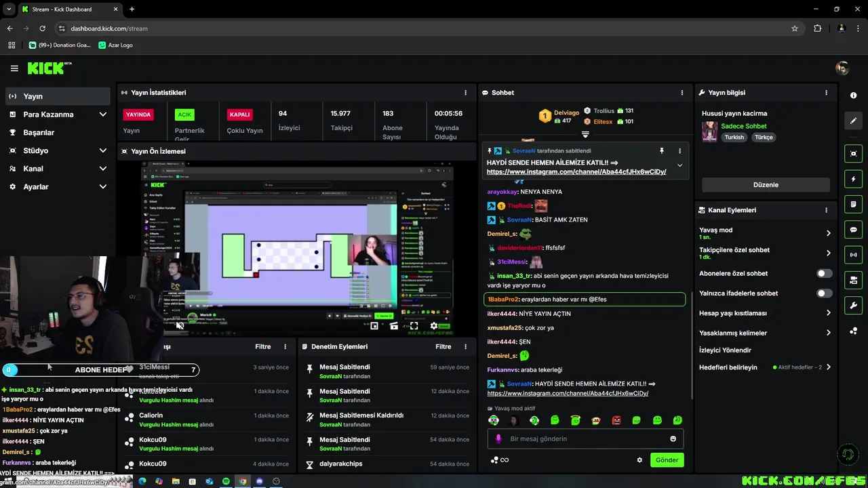
Task: Open Filtre in the activity feed panel
Action: (x=262, y=347)
